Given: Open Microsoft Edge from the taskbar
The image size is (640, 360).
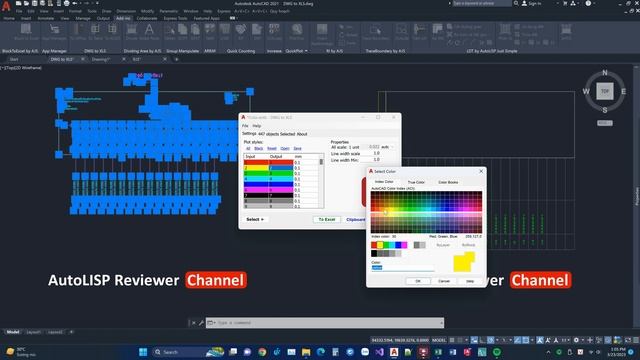Looking at the screenshot, I should [x=321, y=352].
